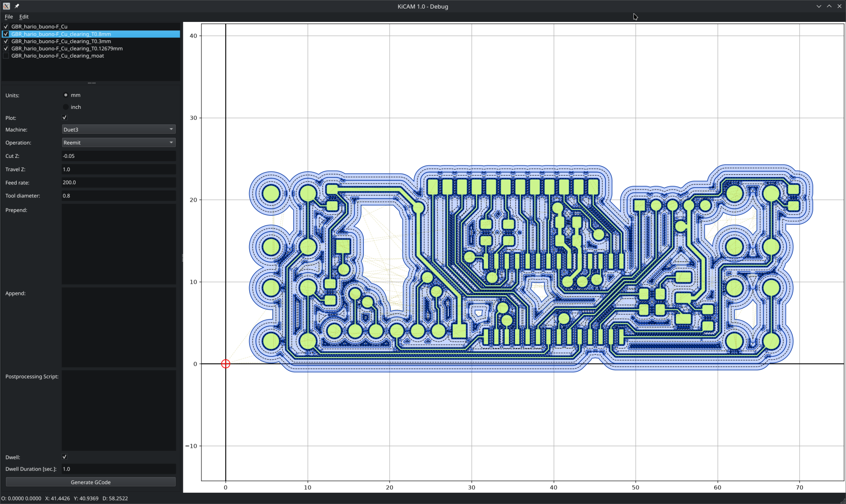The width and height of the screenshot is (846, 504).
Task: Select the inch units radio button
Action: click(x=66, y=107)
